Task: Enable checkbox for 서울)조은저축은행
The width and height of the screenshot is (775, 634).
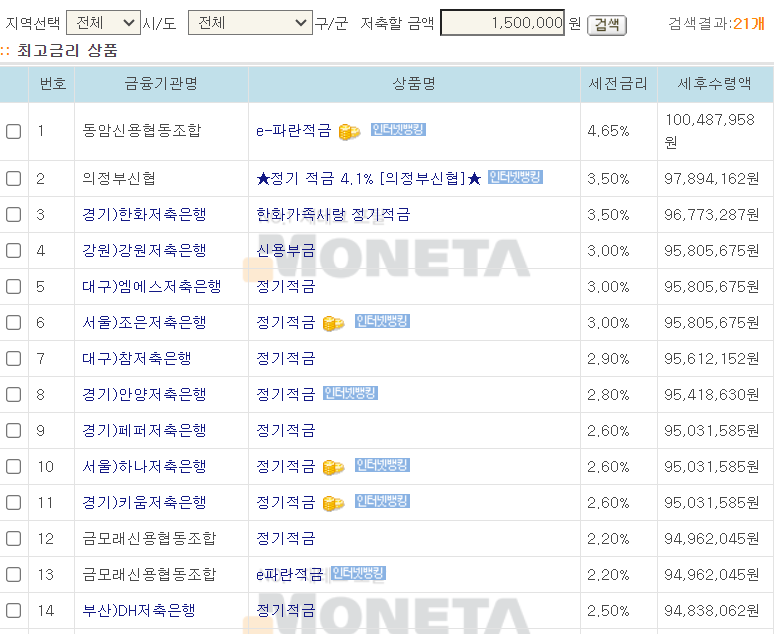Action: pos(13,323)
